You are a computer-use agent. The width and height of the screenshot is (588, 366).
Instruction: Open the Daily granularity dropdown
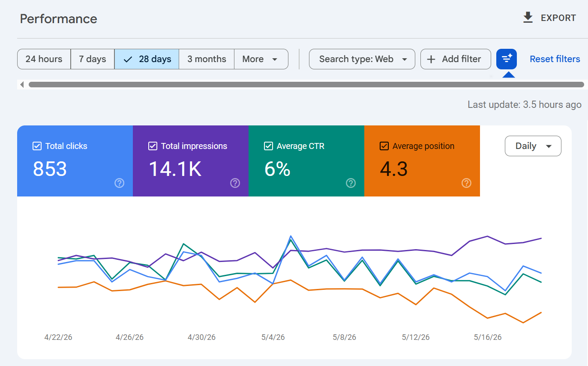point(533,146)
